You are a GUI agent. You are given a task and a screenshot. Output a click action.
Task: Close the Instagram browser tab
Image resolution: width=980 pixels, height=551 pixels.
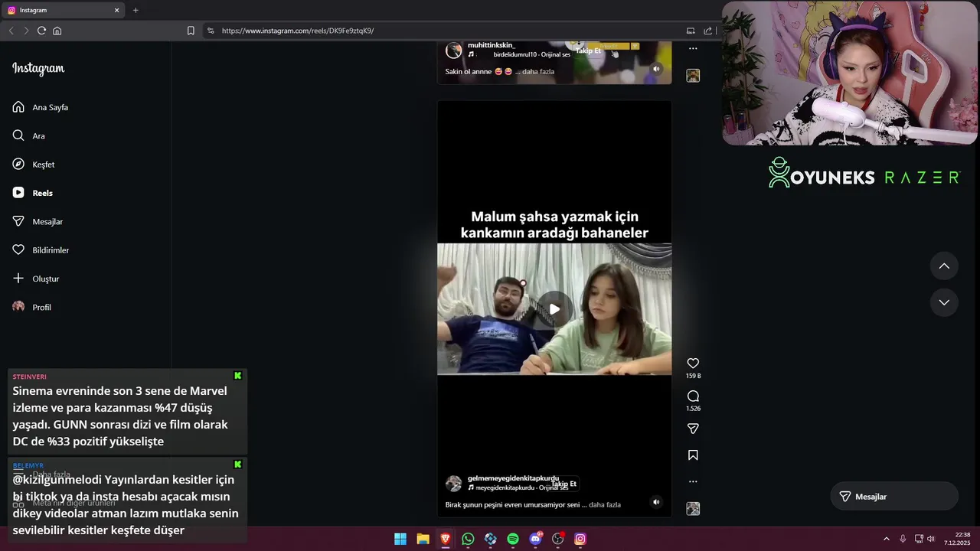click(x=117, y=10)
